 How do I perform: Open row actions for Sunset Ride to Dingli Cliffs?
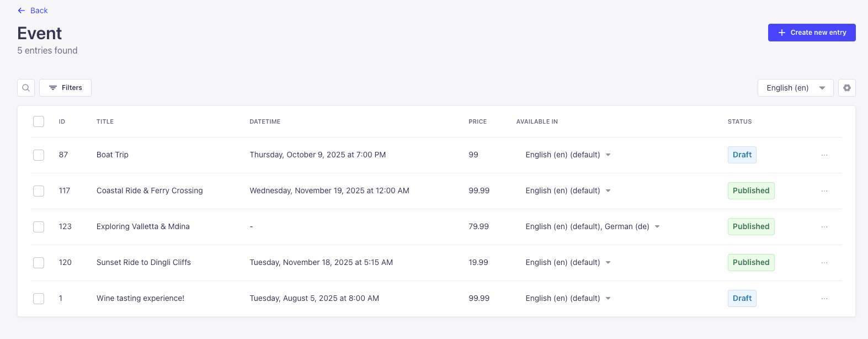[x=824, y=263]
